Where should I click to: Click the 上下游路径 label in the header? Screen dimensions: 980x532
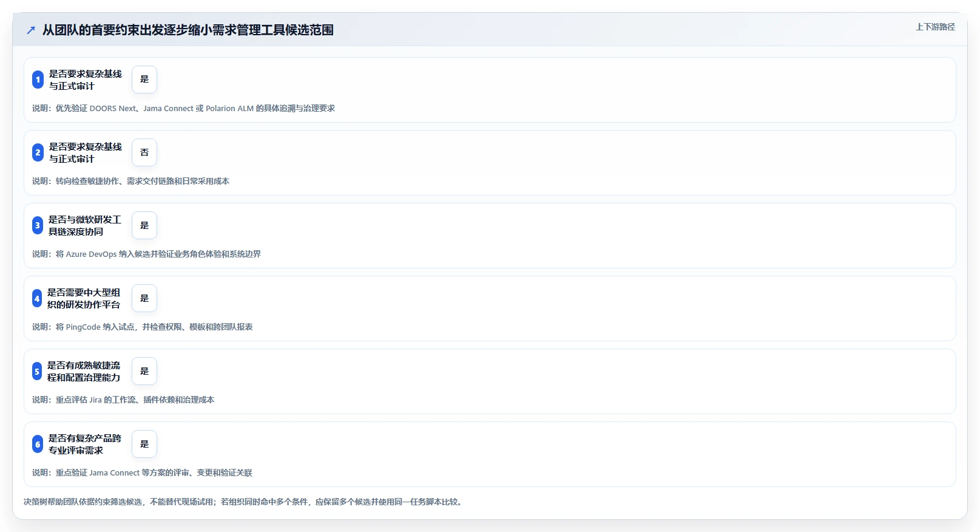[935, 27]
